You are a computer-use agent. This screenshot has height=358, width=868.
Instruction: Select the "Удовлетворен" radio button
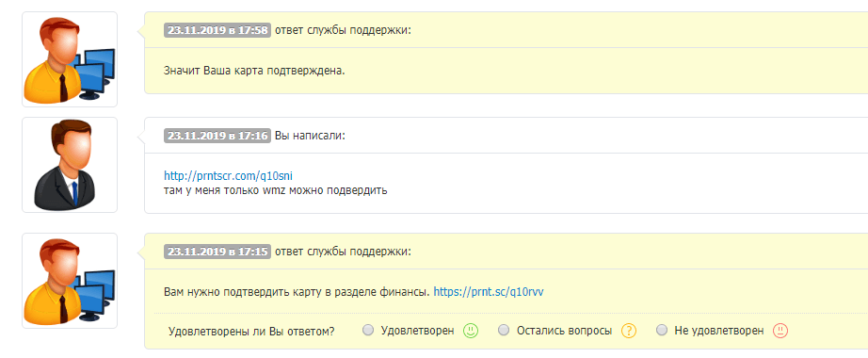(367, 331)
